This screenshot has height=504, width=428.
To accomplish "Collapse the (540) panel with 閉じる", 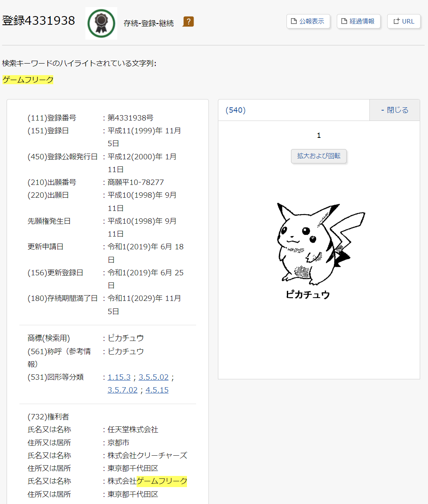I will 395,110.
